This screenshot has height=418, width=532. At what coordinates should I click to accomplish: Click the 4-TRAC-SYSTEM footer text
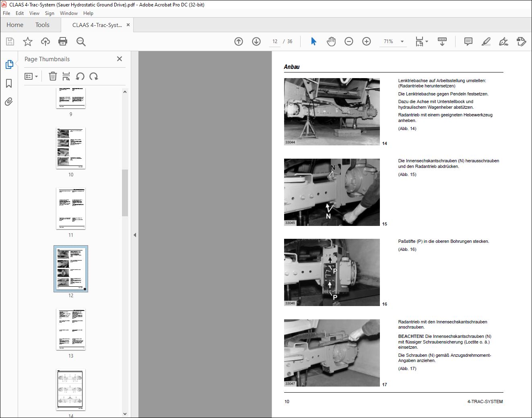(485, 401)
